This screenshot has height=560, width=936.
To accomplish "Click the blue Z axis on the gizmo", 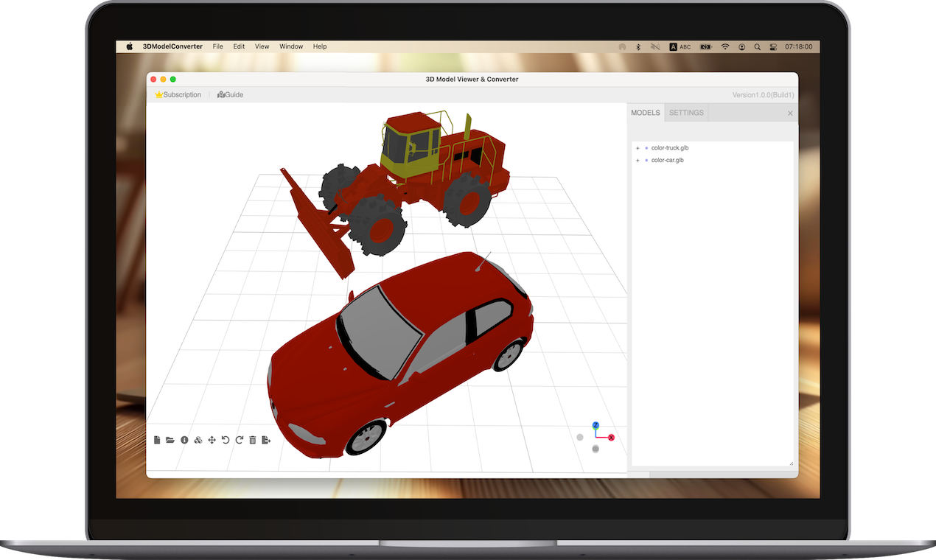I will coord(596,426).
